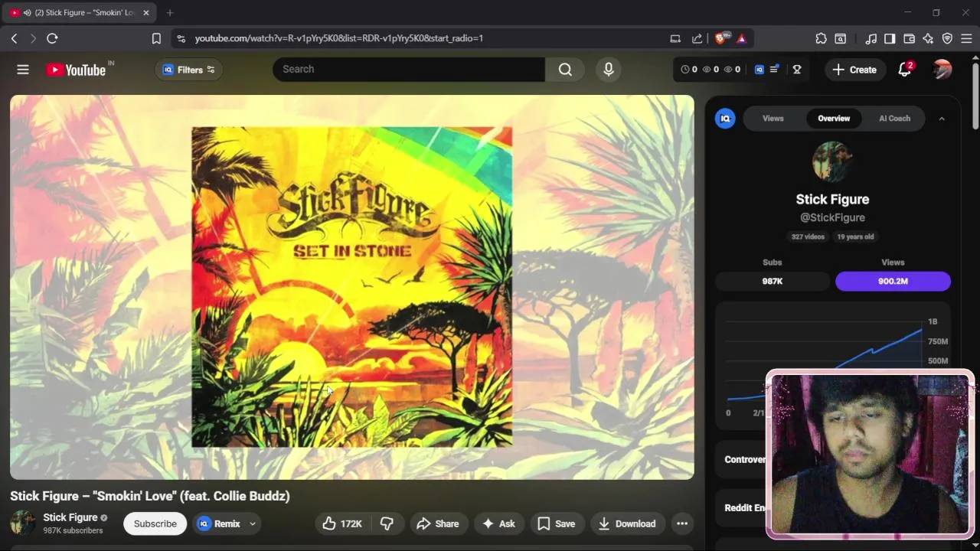This screenshot has height=551, width=980.
Task: Select the 900.2M Views stat pill
Action: (x=893, y=281)
